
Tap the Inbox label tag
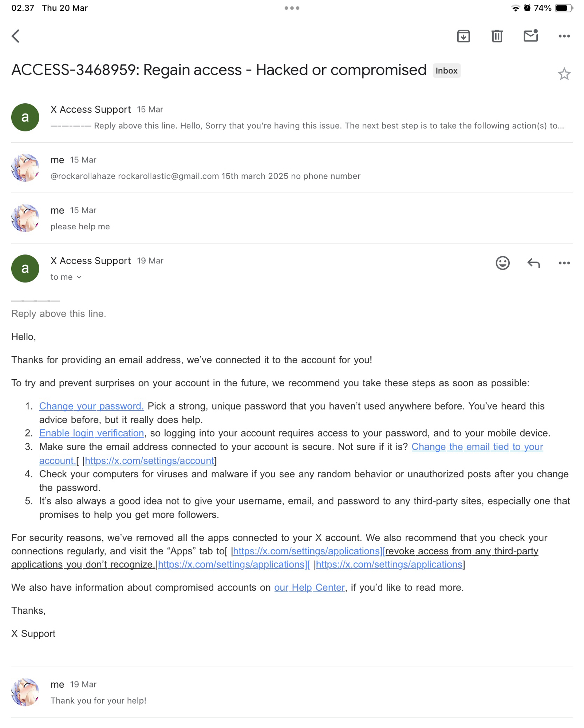pyautogui.click(x=446, y=71)
